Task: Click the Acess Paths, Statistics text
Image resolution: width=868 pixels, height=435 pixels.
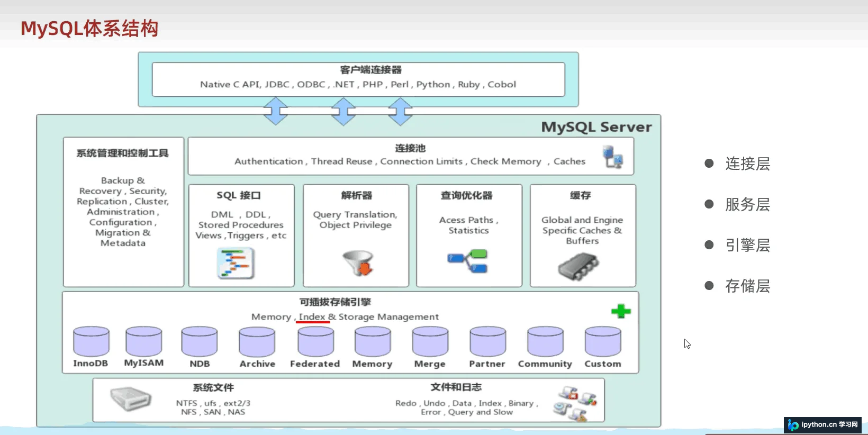Action: point(468,225)
